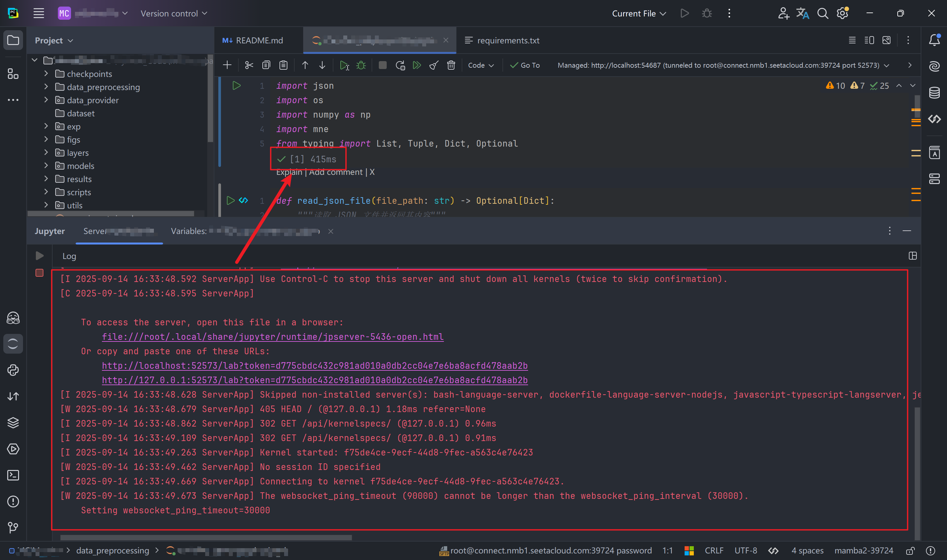The height and width of the screenshot is (560, 947).
Task: Open the Project view dropdown
Action: (x=54, y=40)
